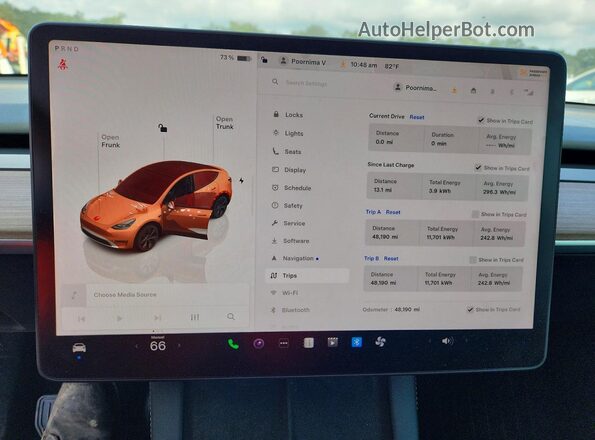Image resolution: width=595 pixels, height=440 pixels.
Task: Toggle Since Last Charge Show in Trips Card
Action: click(478, 167)
